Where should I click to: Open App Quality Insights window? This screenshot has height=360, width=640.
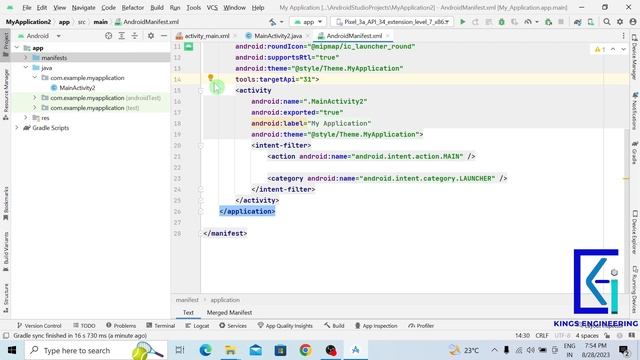point(285,325)
